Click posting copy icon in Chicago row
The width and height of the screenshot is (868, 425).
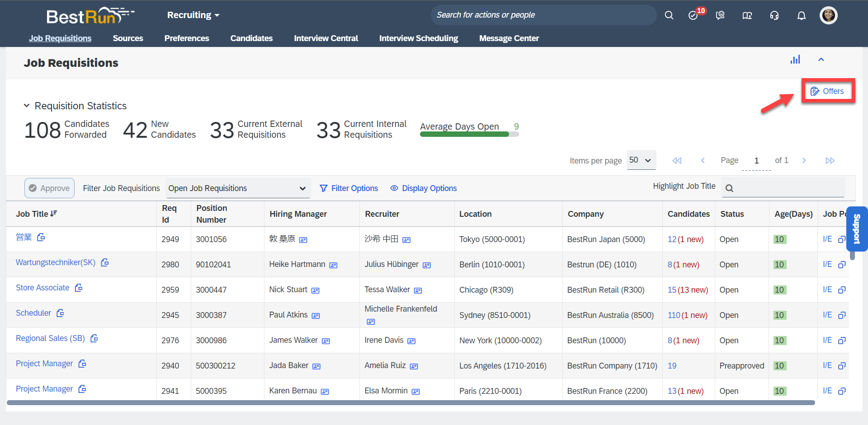coord(842,290)
